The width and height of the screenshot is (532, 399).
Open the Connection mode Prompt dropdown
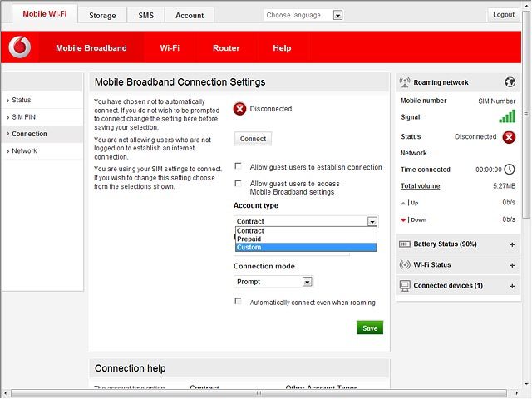[307, 282]
